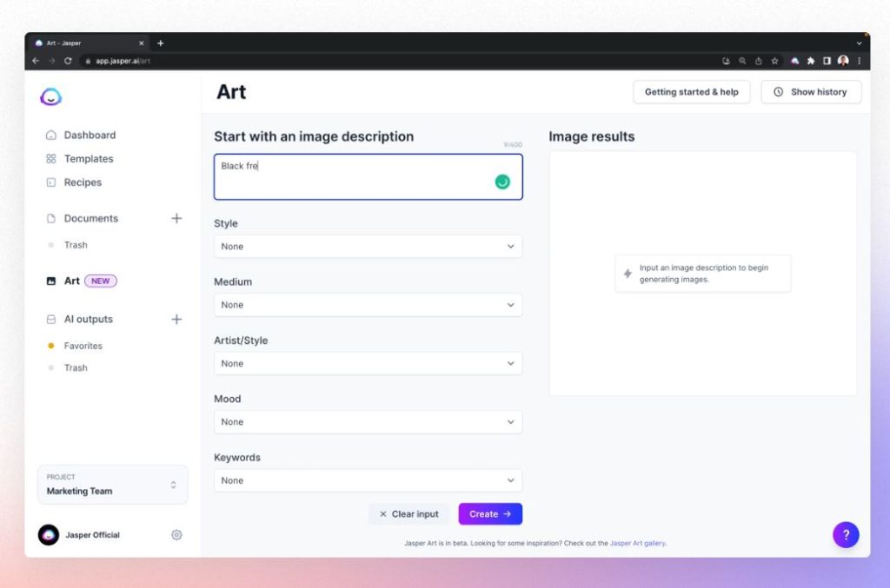Focus the image description text box
The height and width of the screenshot is (588, 890).
(369, 177)
